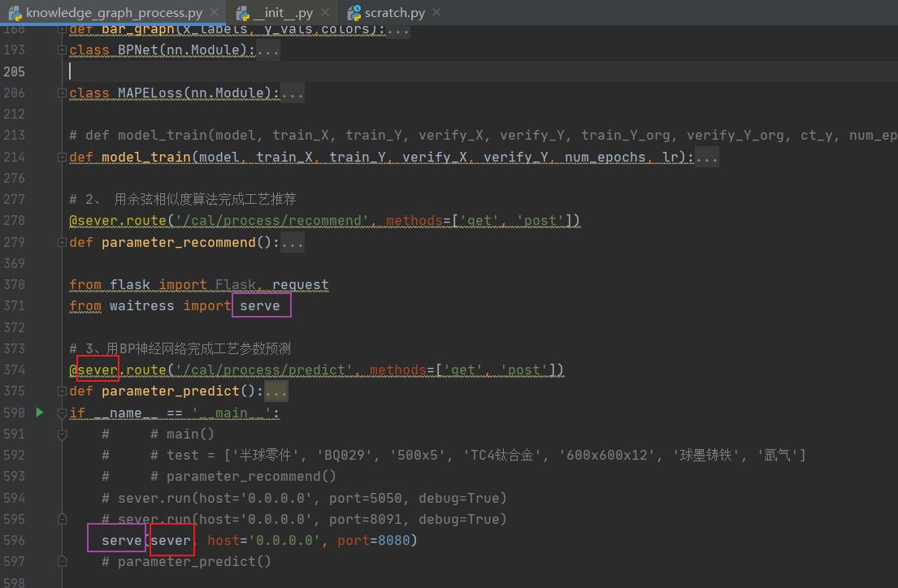
Task: Run the script using the green arrow gutter icon
Action: (x=39, y=413)
